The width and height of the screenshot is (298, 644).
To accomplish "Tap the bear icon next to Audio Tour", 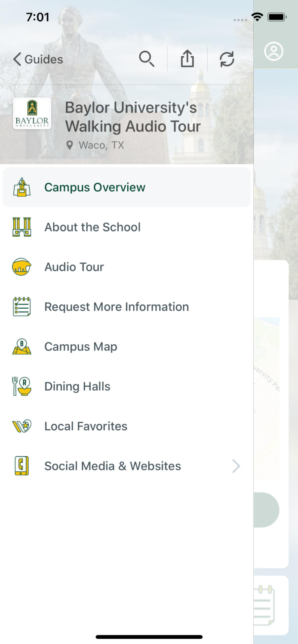I will [x=22, y=267].
